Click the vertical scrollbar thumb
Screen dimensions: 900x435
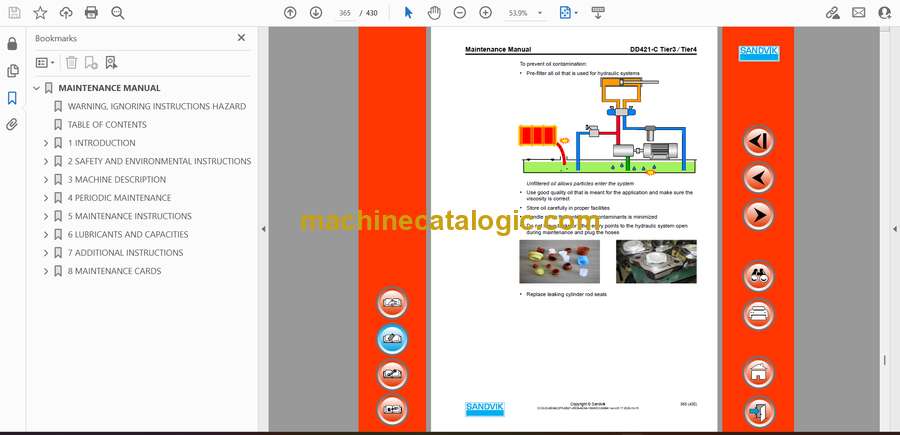pos(884,360)
